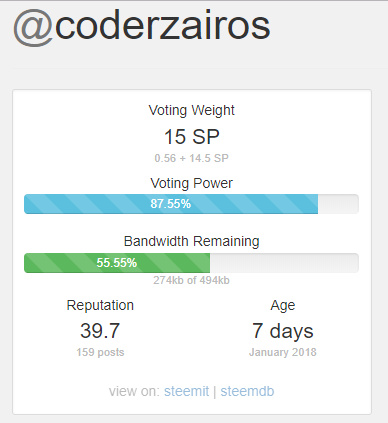Click the 39.7 reputation score
Viewport: 388px width, 423px height.
coord(100,331)
